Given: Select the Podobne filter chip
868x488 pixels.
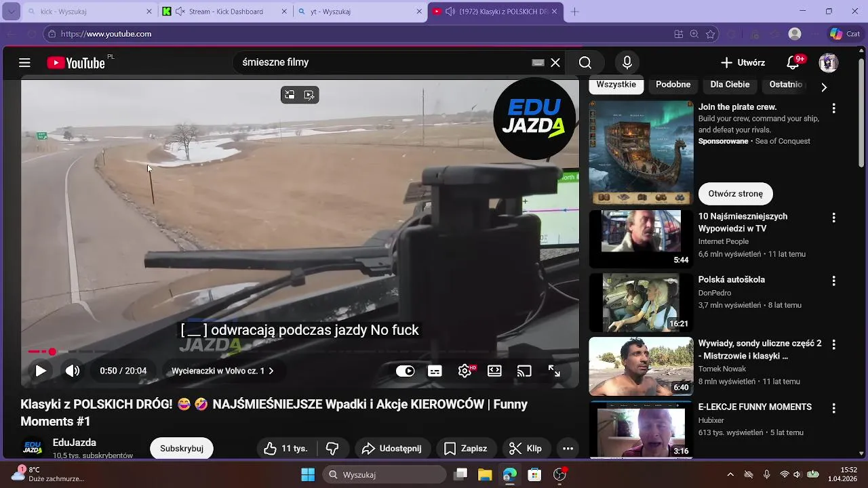Looking at the screenshot, I should pos(673,85).
